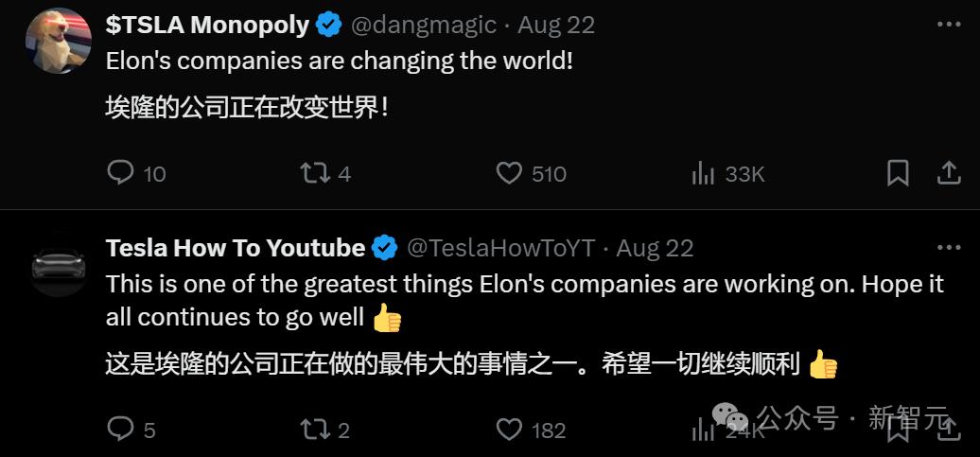
Task: Open the @dangmagic handle link
Action: click(x=426, y=26)
